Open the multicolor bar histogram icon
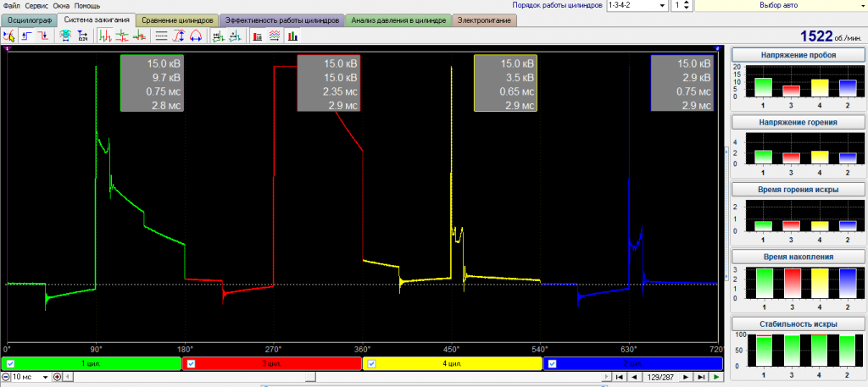This screenshot has height=387, width=868. tap(292, 36)
